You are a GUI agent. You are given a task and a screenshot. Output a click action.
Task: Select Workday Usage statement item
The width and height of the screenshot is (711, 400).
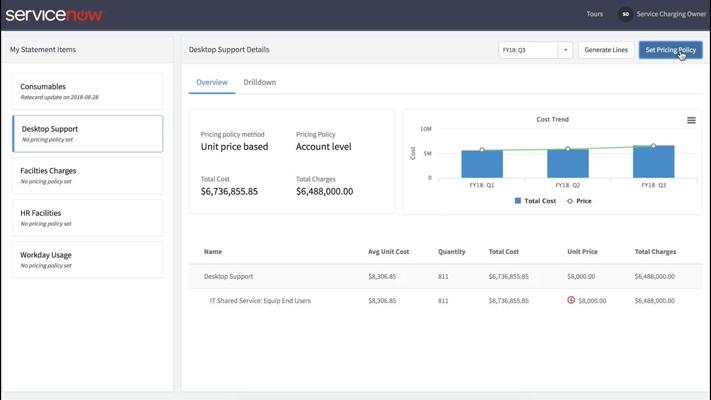pos(87,259)
